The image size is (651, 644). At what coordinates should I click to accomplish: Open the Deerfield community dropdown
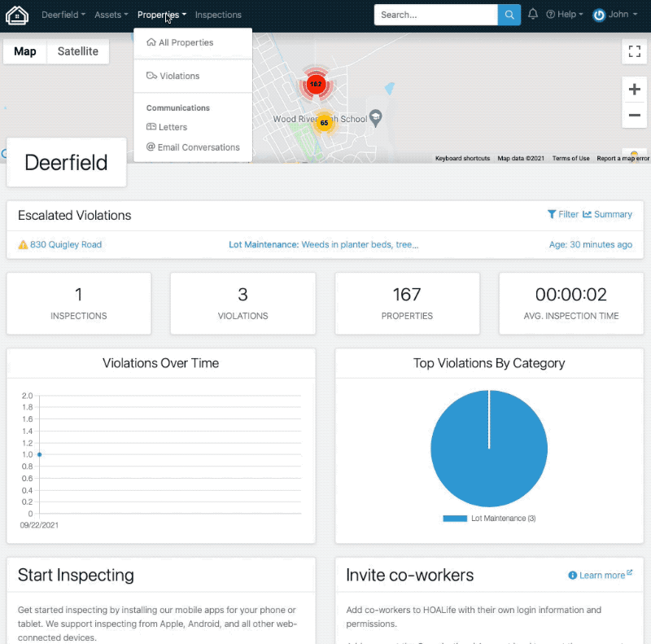coord(63,15)
